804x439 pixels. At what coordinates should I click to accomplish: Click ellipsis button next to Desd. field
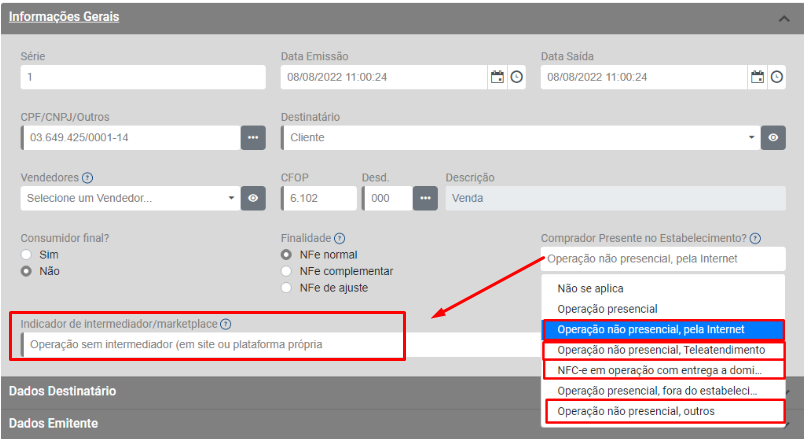click(x=426, y=198)
